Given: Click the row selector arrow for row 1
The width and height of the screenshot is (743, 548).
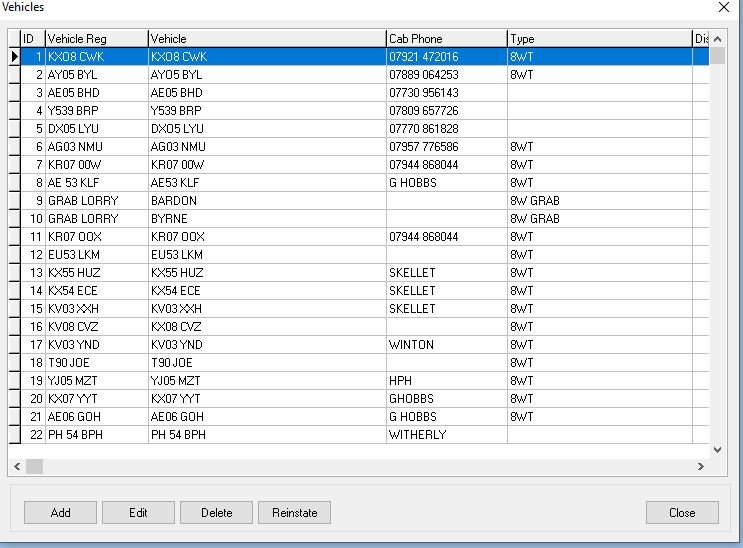Looking at the screenshot, I should (15, 56).
